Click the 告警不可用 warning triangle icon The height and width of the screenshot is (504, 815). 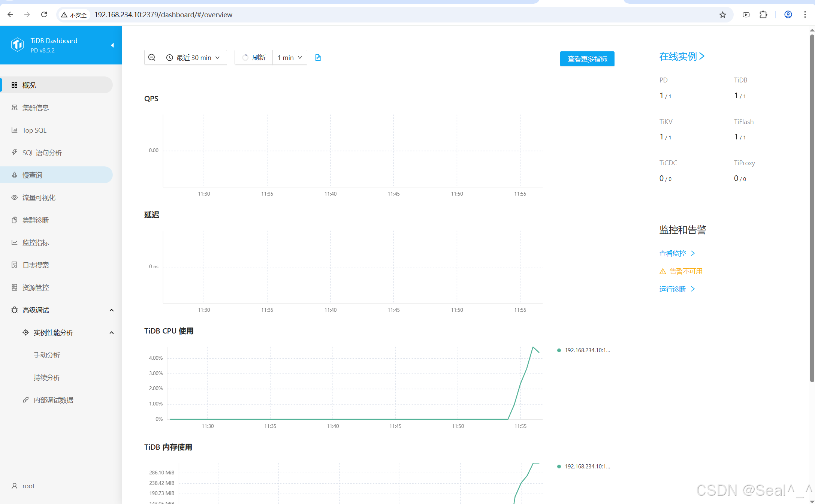(x=662, y=271)
